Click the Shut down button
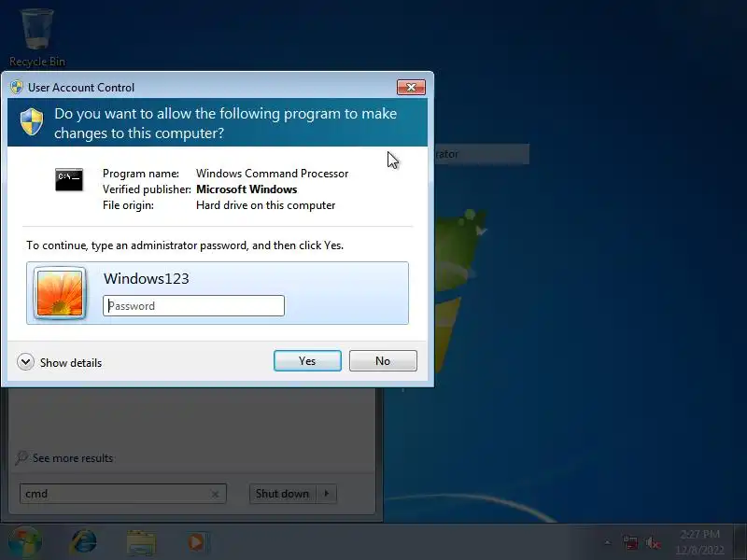Image resolution: width=747 pixels, height=560 pixels. pyautogui.click(x=282, y=494)
